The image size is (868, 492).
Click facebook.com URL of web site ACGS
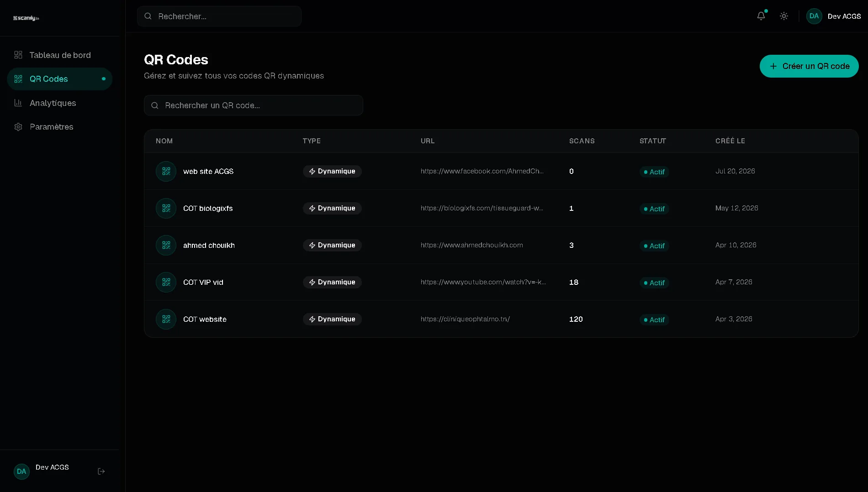click(x=482, y=171)
